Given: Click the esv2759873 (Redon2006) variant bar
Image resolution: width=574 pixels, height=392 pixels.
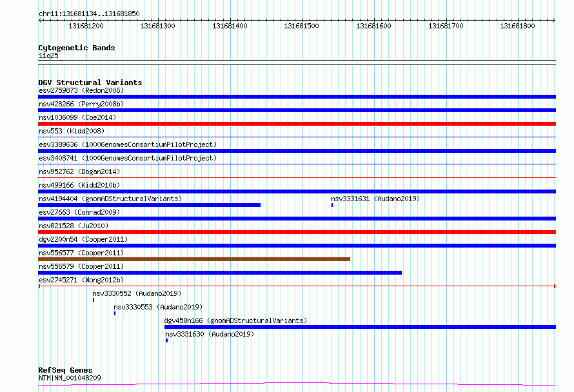Looking at the screenshot, I should 297,97.
